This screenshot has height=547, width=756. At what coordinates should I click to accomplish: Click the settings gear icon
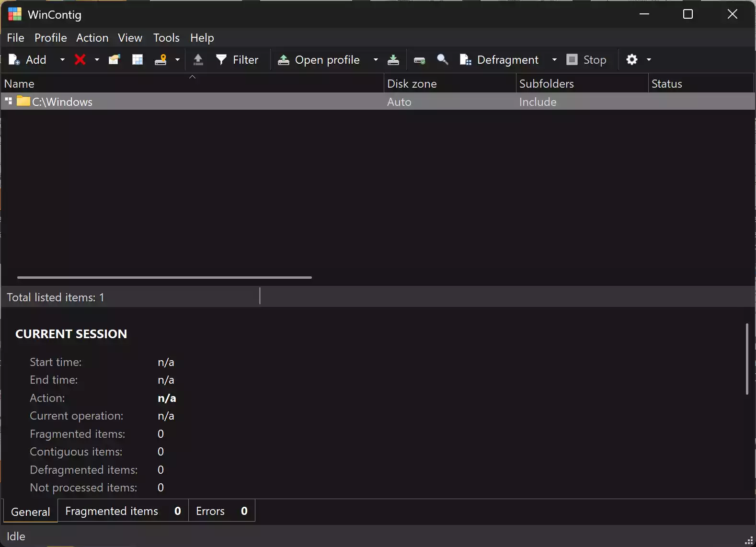click(x=632, y=59)
